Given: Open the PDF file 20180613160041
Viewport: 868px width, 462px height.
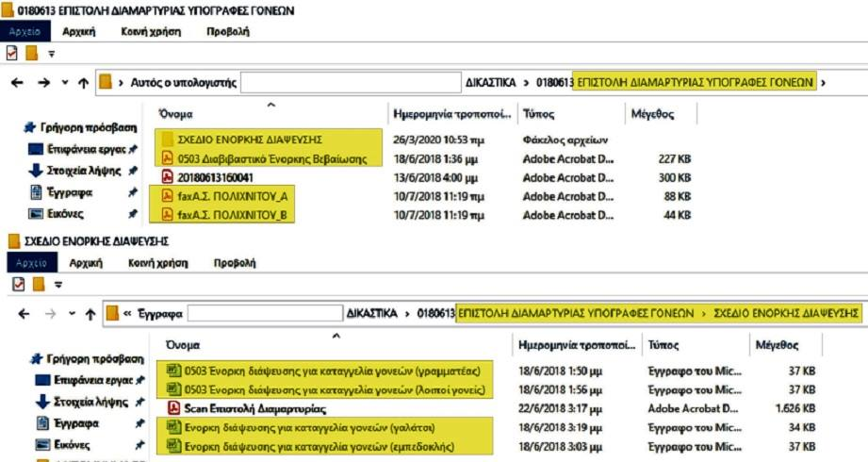Looking at the screenshot, I should pyautogui.click(x=221, y=177).
